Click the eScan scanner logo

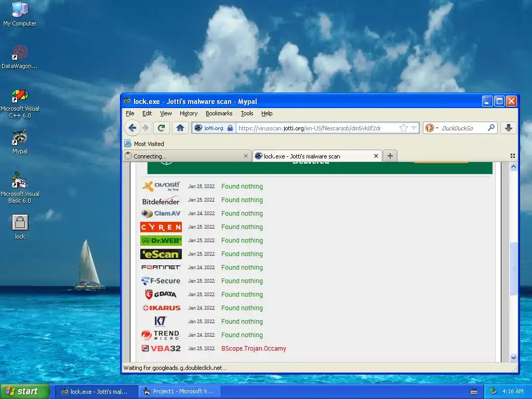tap(161, 254)
